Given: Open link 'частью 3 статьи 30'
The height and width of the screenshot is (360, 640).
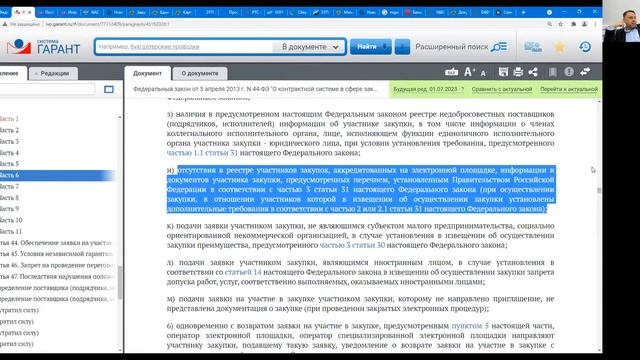Looking at the screenshot, I should pos(352,245).
